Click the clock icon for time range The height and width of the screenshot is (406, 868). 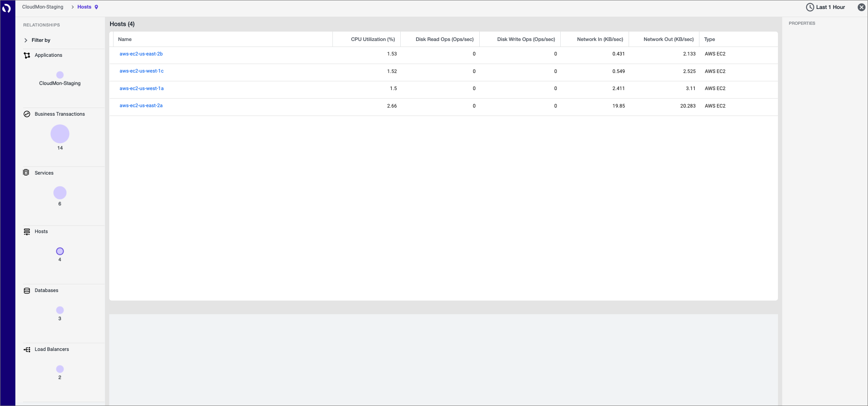pos(810,7)
